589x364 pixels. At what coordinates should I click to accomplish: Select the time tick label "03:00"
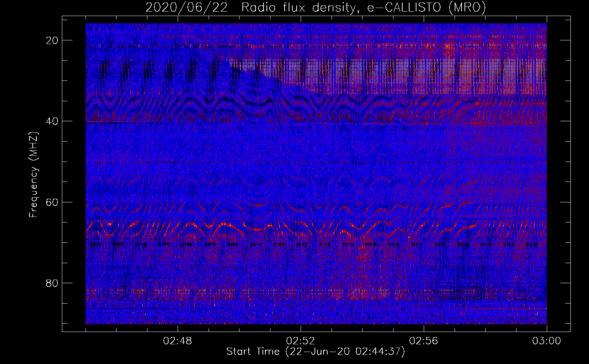tap(547, 341)
